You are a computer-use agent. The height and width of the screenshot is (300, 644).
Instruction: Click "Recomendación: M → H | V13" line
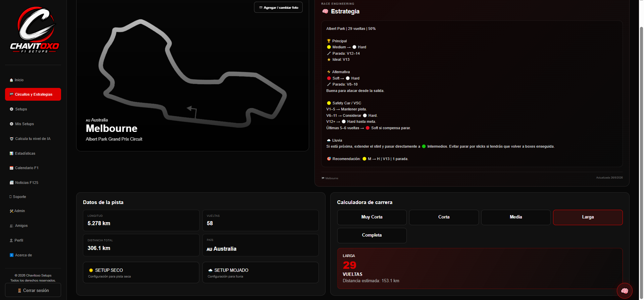pos(367,159)
